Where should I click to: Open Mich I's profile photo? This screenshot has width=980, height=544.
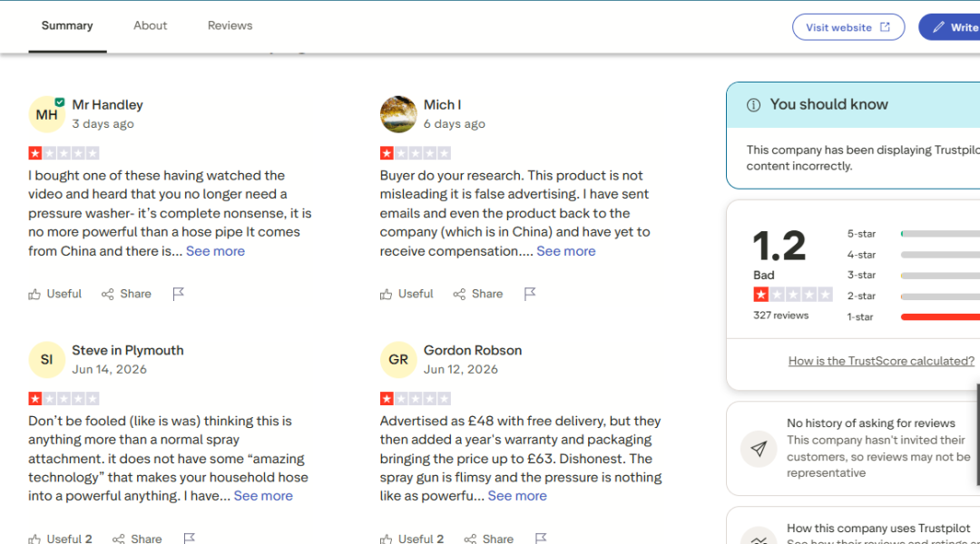click(x=398, y=114)
